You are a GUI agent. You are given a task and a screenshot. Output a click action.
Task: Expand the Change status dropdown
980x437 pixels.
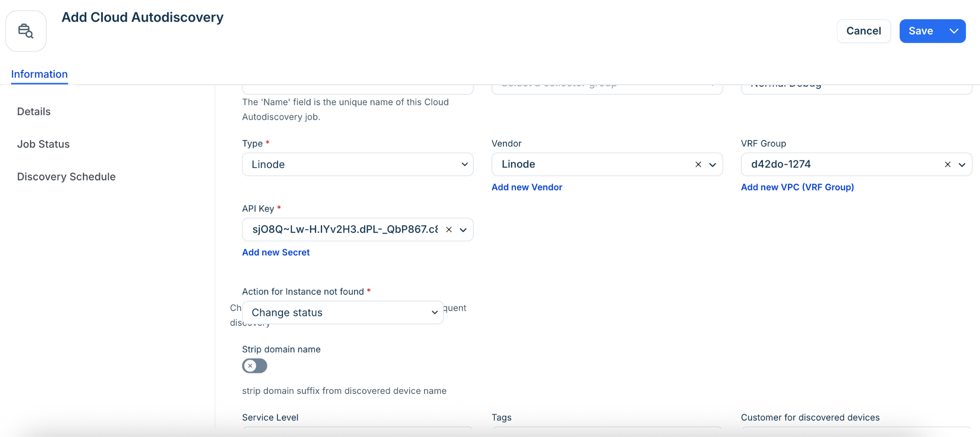coord(343,313)
